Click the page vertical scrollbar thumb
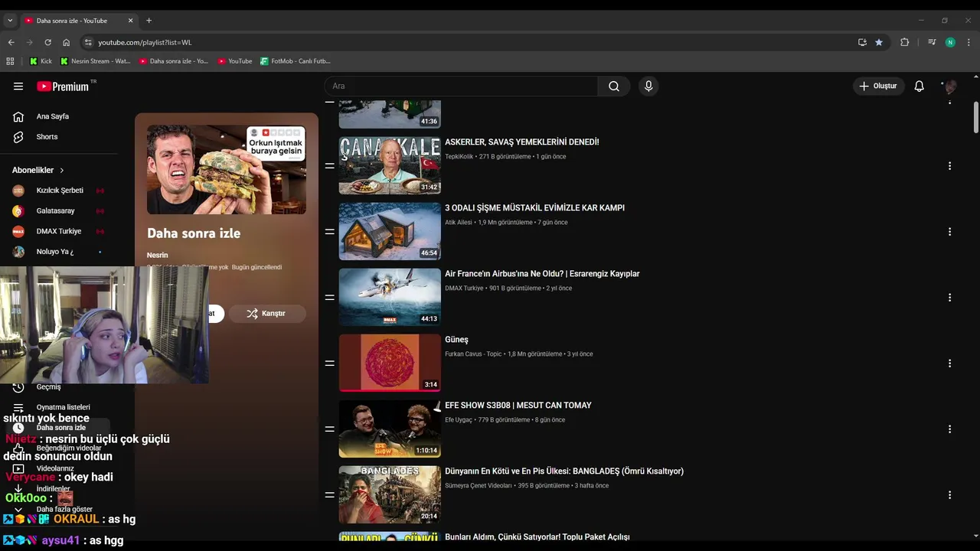The width and height of the screenshot is (980, 551). point(976,117)
